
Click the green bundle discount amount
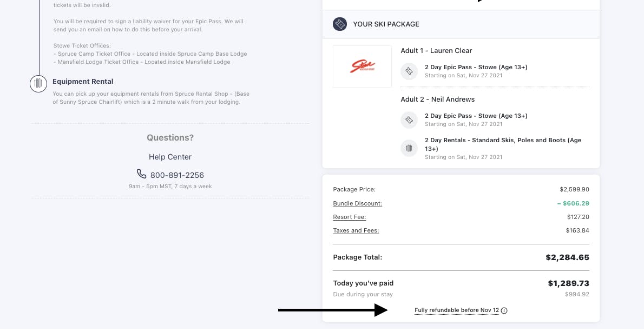[573, 203]
